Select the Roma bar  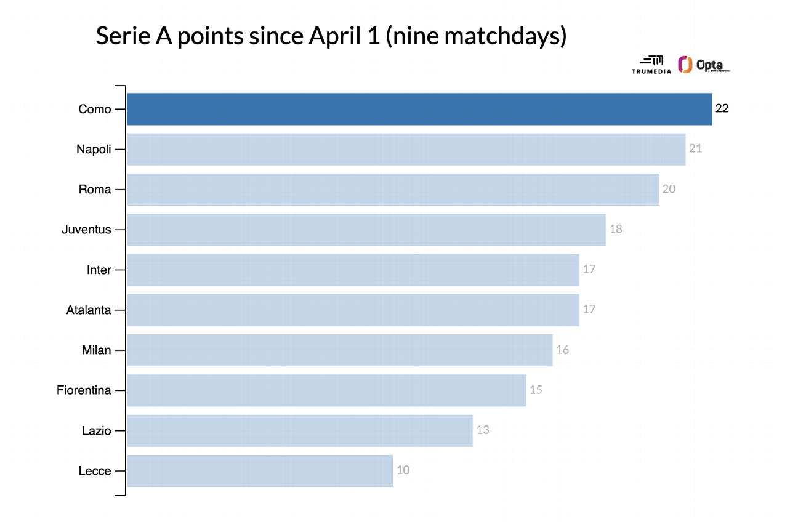393,190
